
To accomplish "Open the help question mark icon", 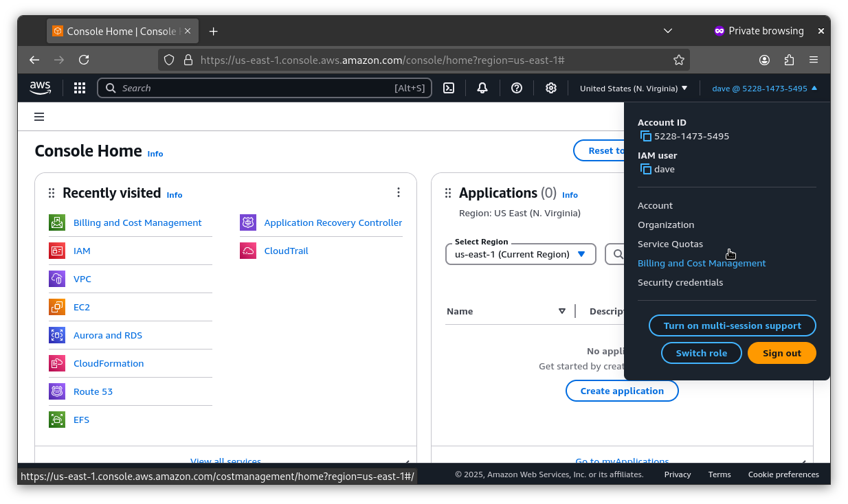I will (x=517, y=88).
